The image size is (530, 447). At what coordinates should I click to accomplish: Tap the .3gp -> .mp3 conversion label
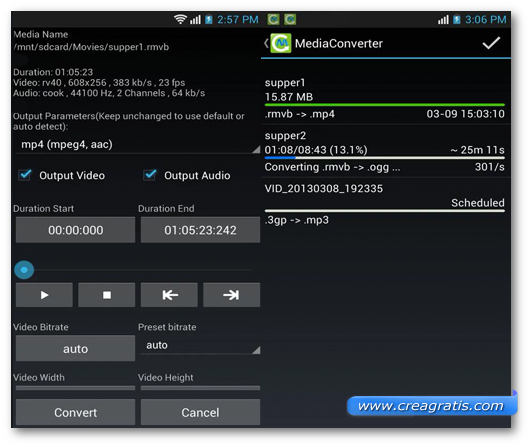coord(297,220)
